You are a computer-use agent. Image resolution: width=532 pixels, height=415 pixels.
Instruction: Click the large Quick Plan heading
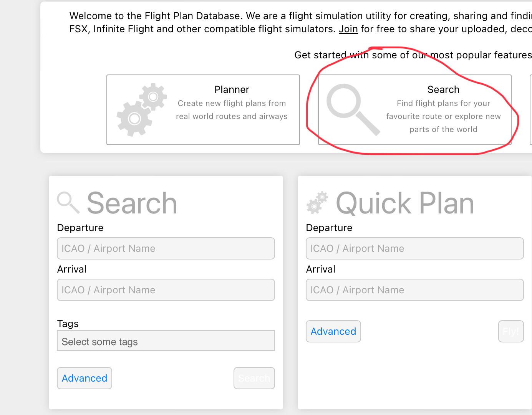coord(405,203)
